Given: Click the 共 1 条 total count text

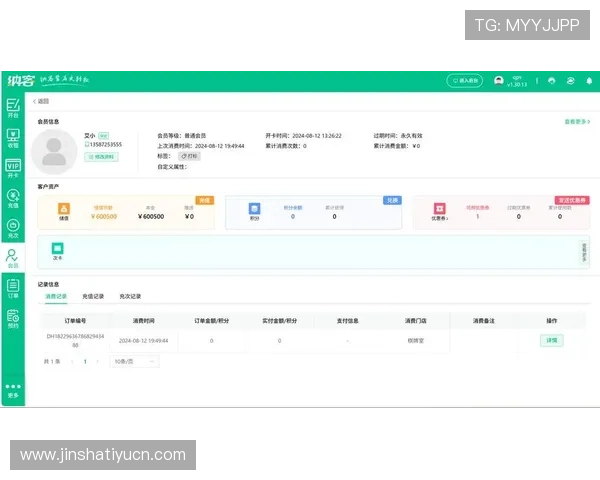Looking at the screenshot, I should click(52, 361).
